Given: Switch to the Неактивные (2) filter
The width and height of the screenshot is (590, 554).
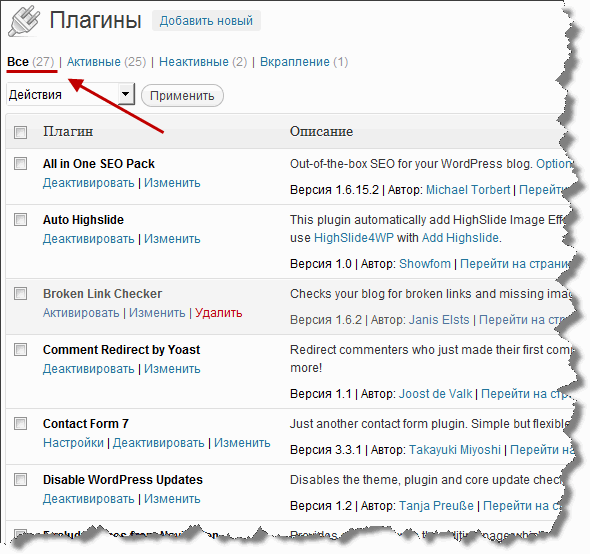Looking at the screenshot, I should (x=203, y=62).
